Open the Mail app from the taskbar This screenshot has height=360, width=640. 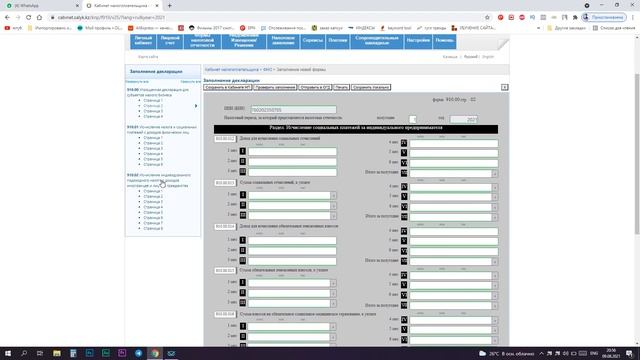click(171, 353)
